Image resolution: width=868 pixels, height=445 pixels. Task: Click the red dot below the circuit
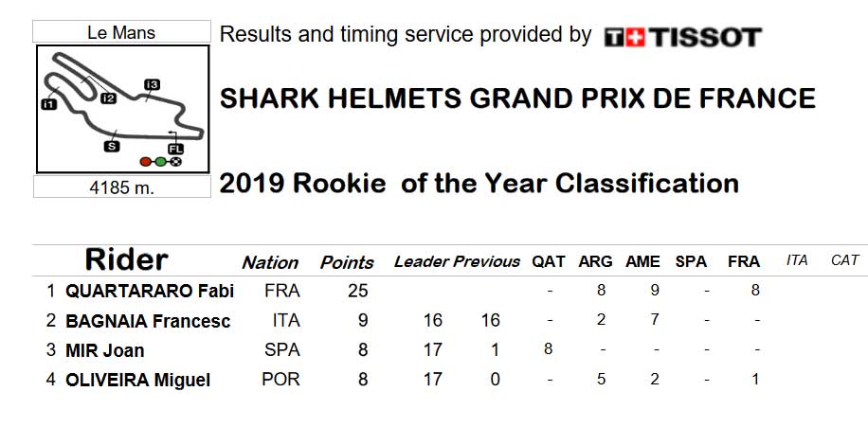146,162
